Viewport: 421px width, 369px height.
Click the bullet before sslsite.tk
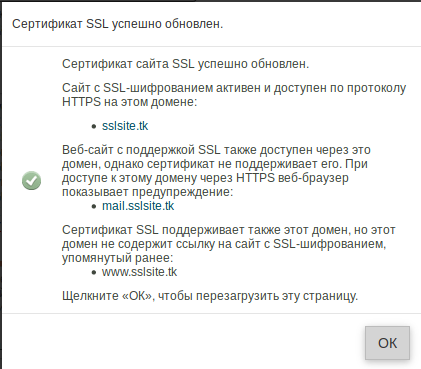click(94, 127)
